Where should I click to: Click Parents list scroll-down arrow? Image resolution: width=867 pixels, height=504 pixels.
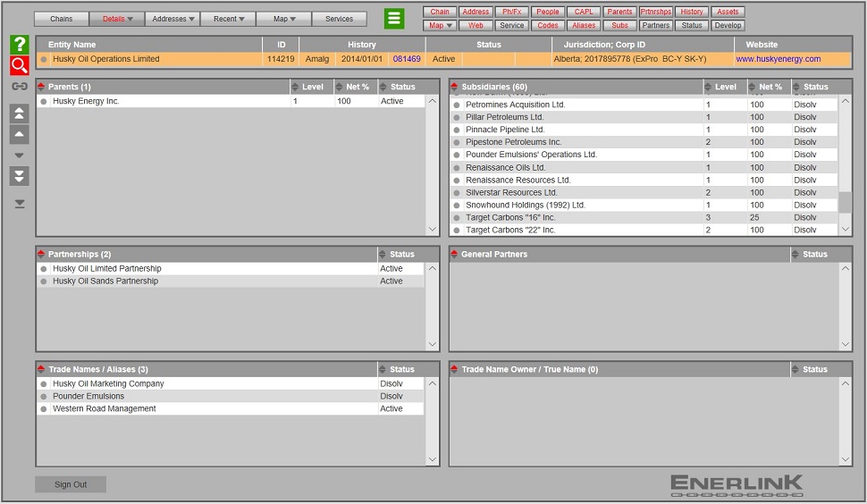coord(432,229)
